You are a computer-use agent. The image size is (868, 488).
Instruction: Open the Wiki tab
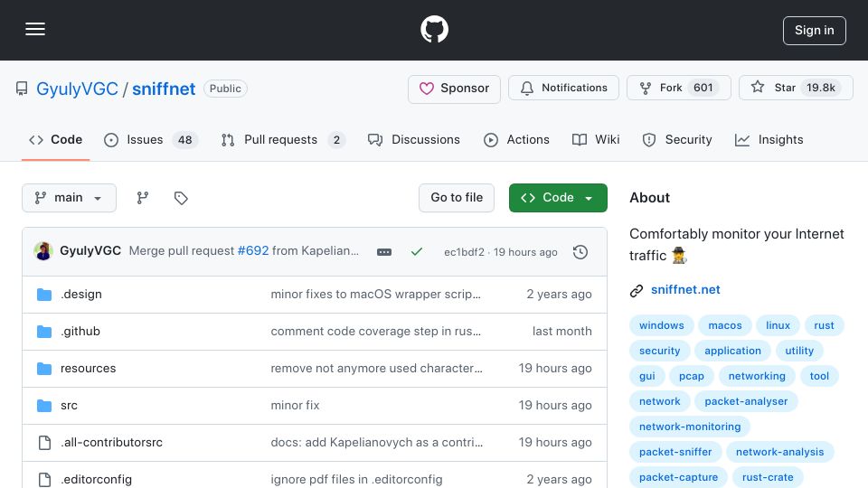click(x=596, y=139)
